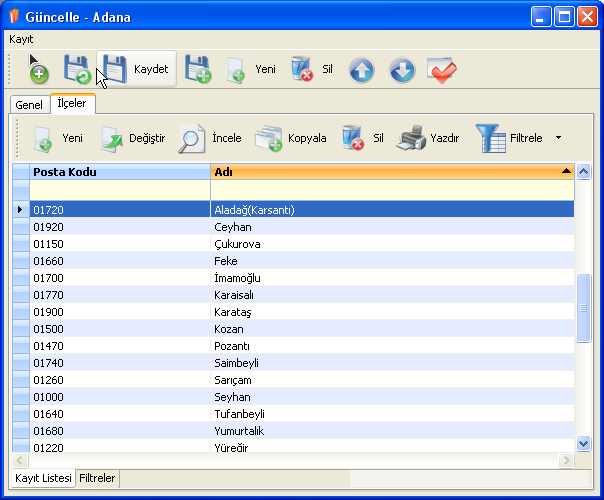Click Yazdır printer button
This screenshot has width=604, height=500.
click(x=428, y=138)
